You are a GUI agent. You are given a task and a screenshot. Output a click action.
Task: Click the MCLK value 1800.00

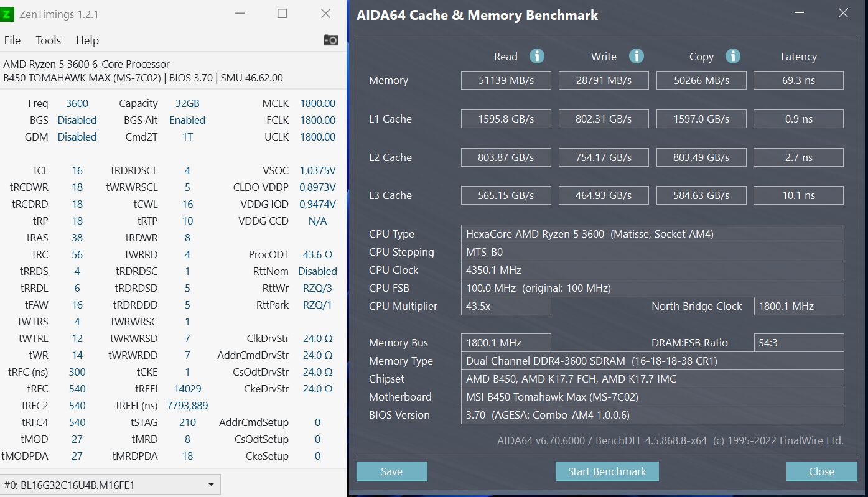coord(317,103)
